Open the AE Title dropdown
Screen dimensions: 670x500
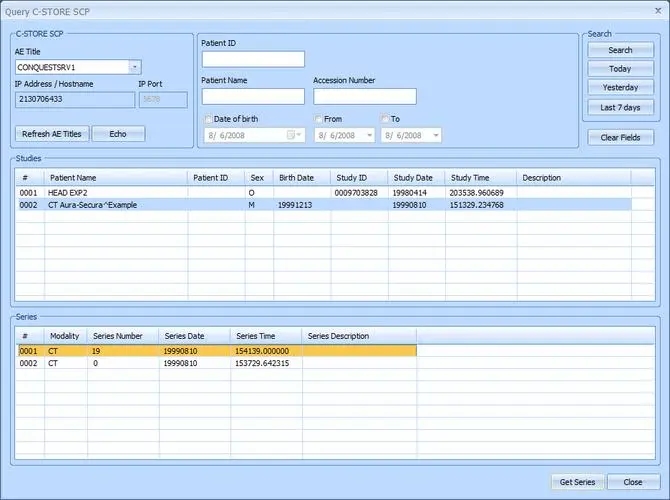pyautogui.click(x=135, y=67)
